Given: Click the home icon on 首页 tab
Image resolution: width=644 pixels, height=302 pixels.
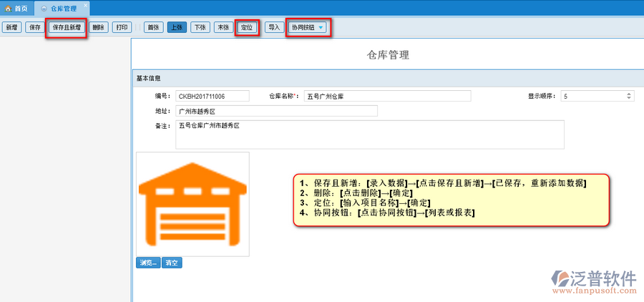Looking at the screenshot, I should [8, 8].
